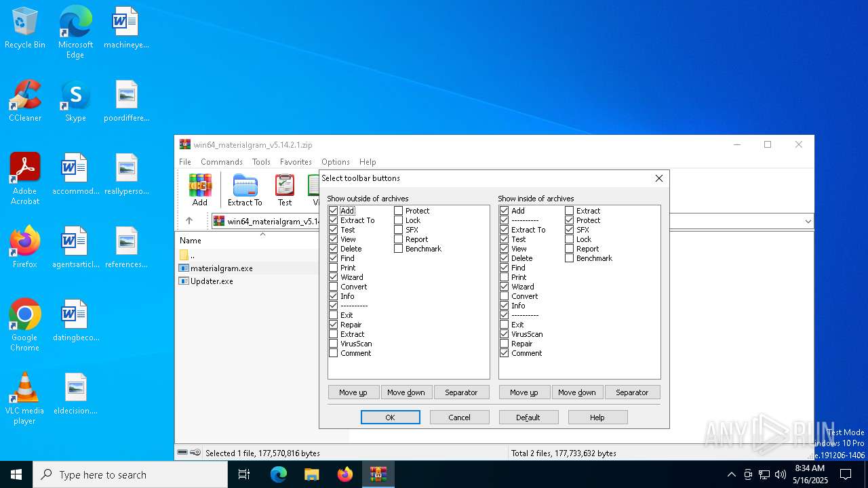Check Lock in inside of archives list
The height and width of the screenshot is (488, 868).
569,239
